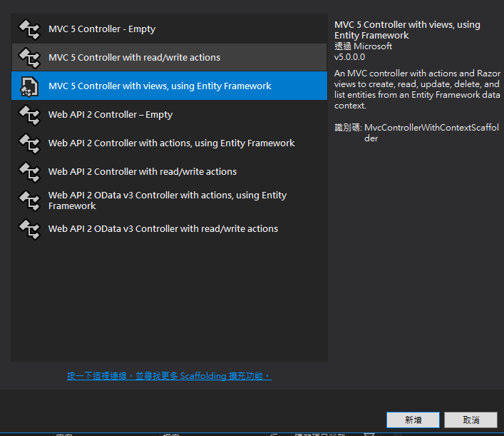Select Web API 2 OData v3 Controller using Entity Framework
Screen dimensions: 504x436
pyautogui.click(x=169, y=201)
